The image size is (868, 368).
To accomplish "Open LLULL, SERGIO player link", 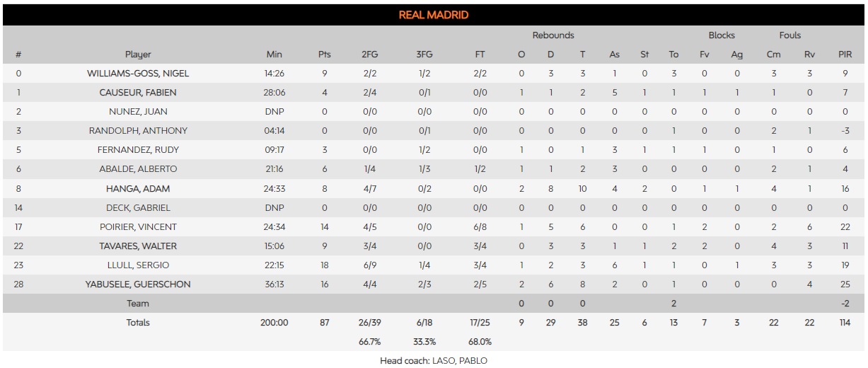I will (x=138, y=265).
